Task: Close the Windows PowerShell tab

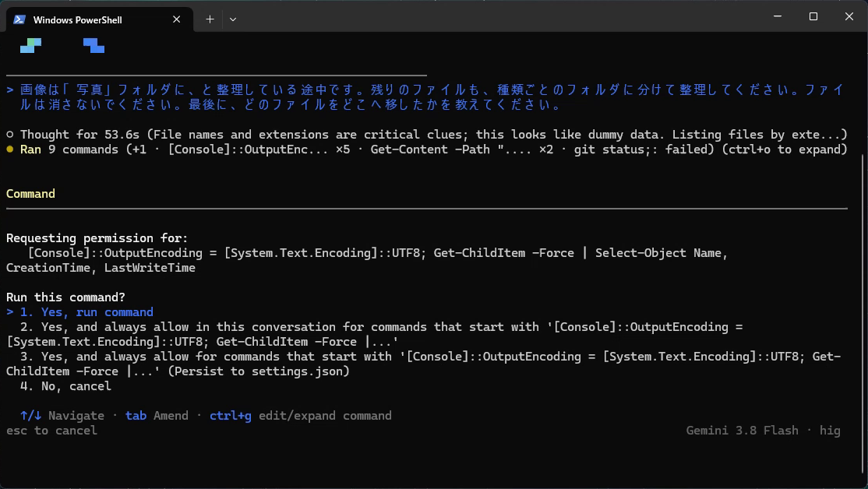Action: click(177, 19)
